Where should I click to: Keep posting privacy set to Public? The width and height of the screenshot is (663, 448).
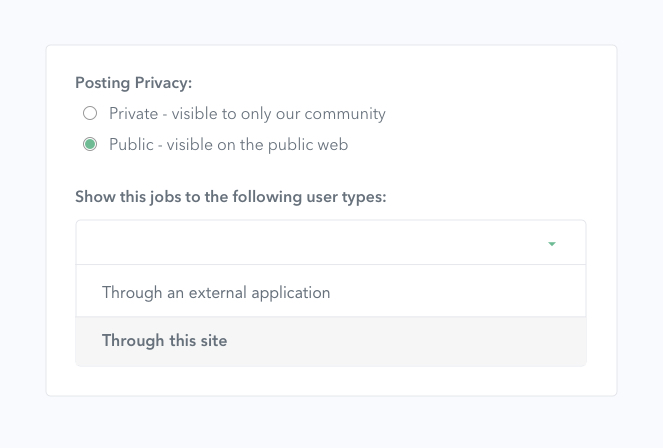pyautogui.click(x=90, y=145)
